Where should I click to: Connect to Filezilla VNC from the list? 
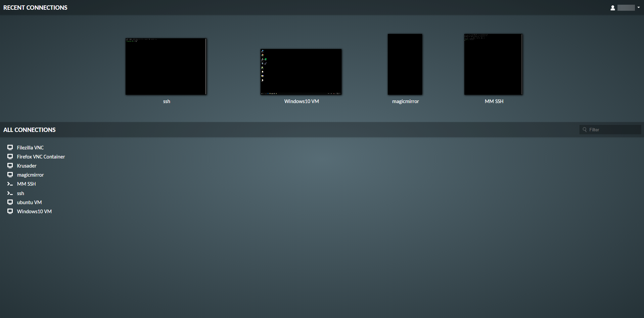(x=30, y=148)
